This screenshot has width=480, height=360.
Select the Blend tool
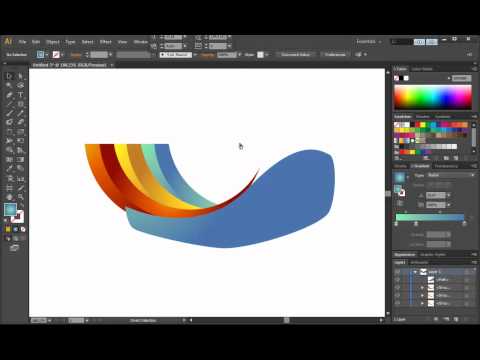tap(20, 169)
